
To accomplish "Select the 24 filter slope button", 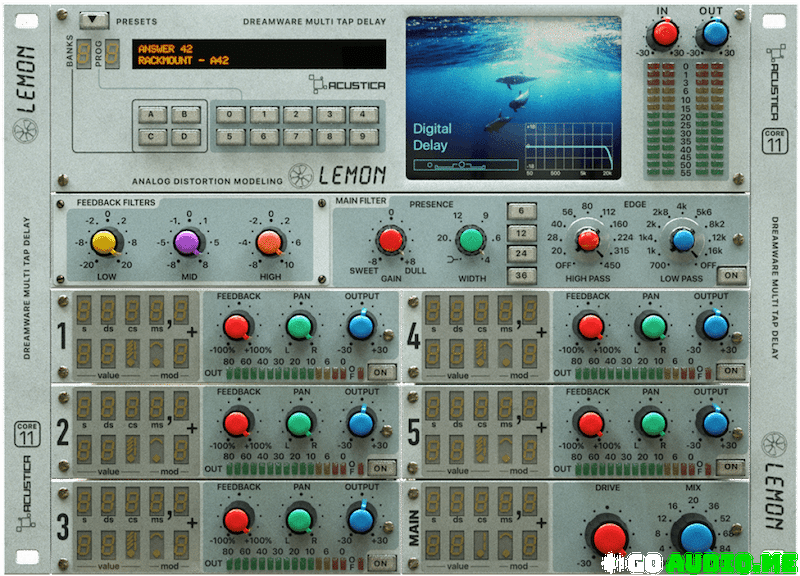I will coord(521,254).
